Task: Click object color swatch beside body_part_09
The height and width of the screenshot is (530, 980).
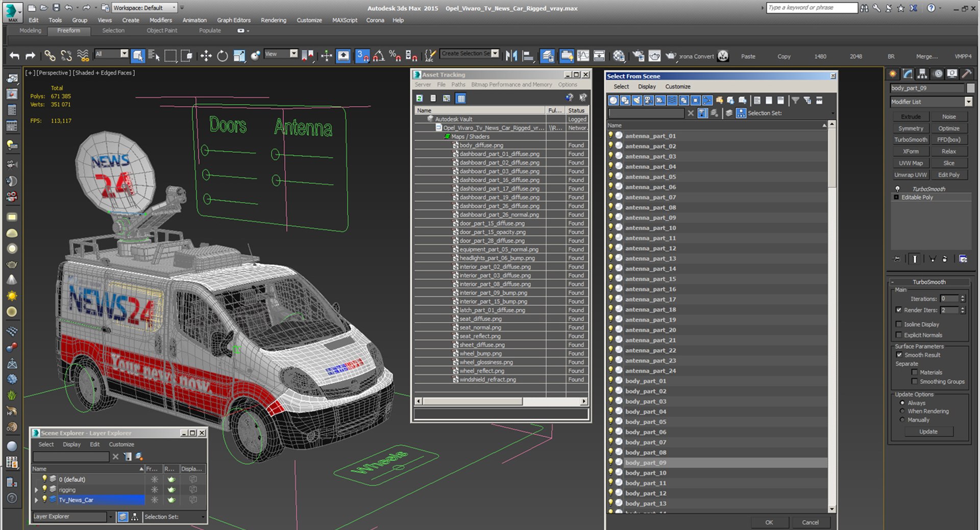Action: click(x=970, y=88)
